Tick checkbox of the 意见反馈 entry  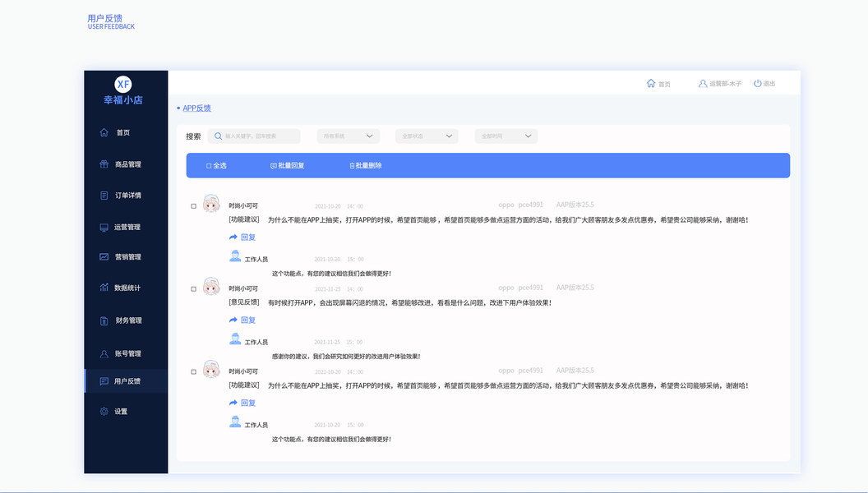tap(194, 289)
